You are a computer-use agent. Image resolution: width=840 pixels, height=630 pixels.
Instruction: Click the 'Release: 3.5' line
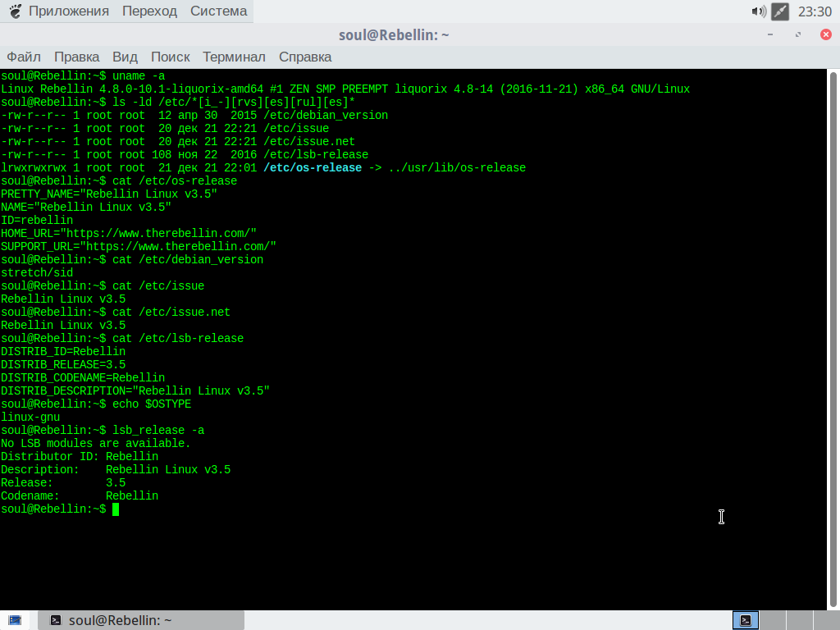pos(63,482)
